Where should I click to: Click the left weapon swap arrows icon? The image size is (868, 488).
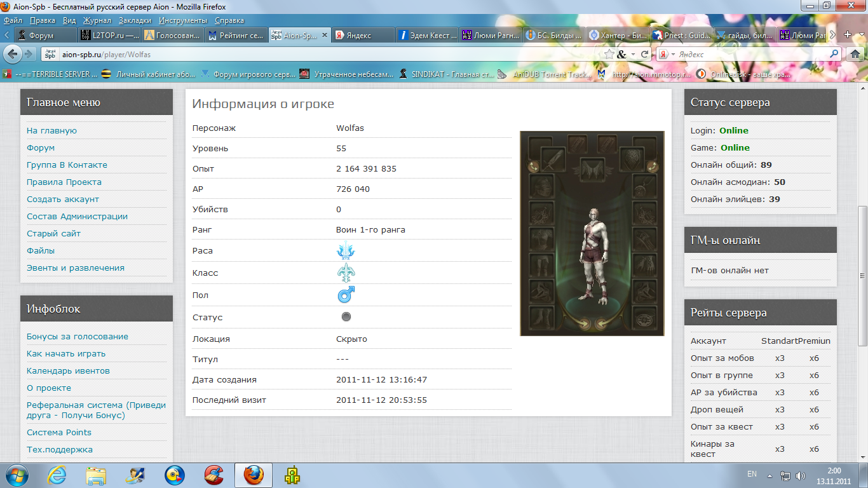[x=533, y=166]
